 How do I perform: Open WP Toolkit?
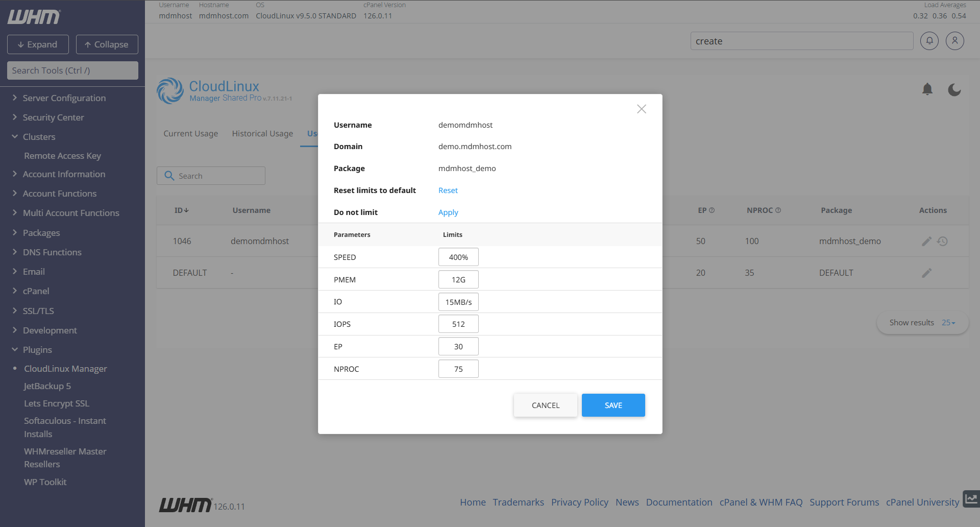(x=45, y=482)
